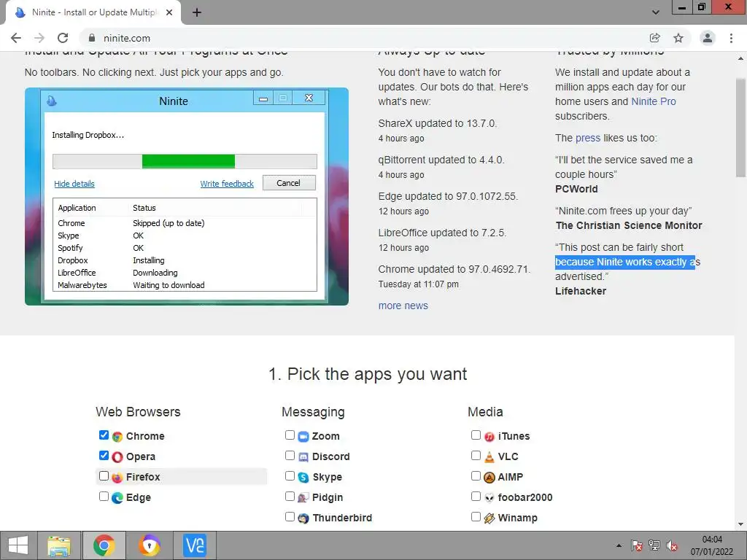The width and height of the screenshot is (747, 560).
Task: Open the Chrome three-dot menu
Action: (731, 38)
